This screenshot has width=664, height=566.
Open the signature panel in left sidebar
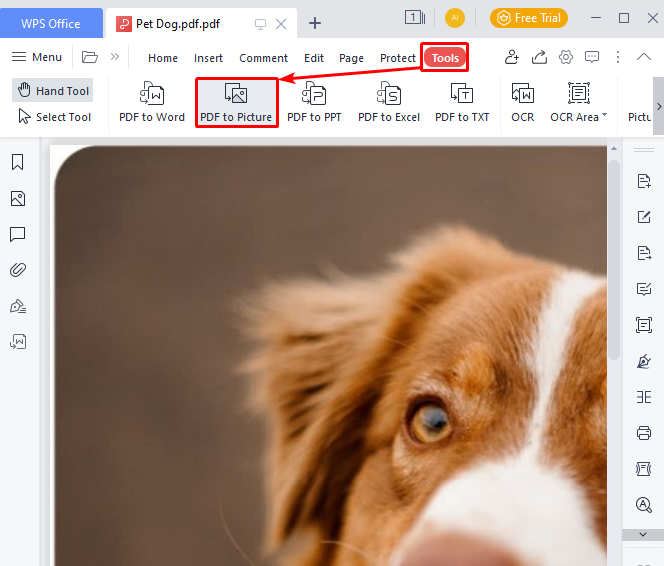coord(18,306)
